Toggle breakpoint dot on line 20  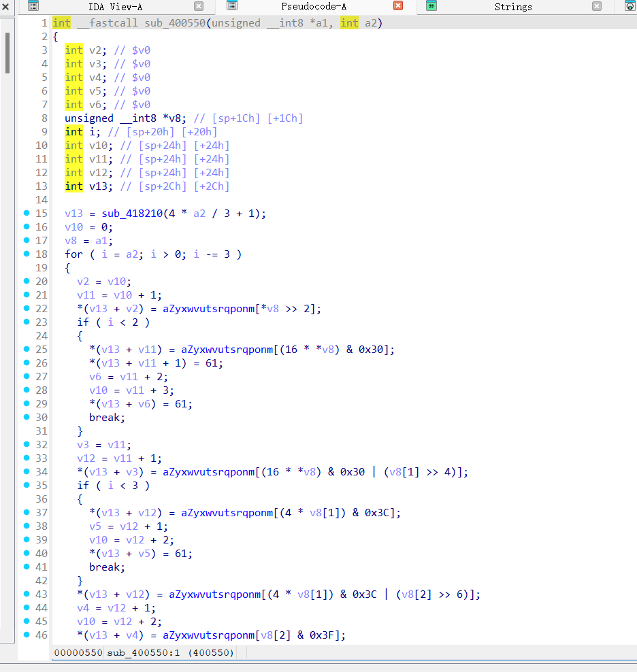(x=27, y=281)
